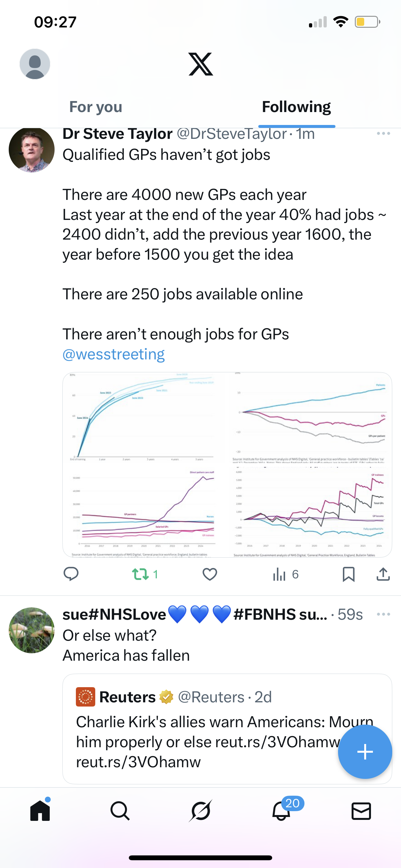
Task: Open Notifications with 20 badge
Action: 281,811
